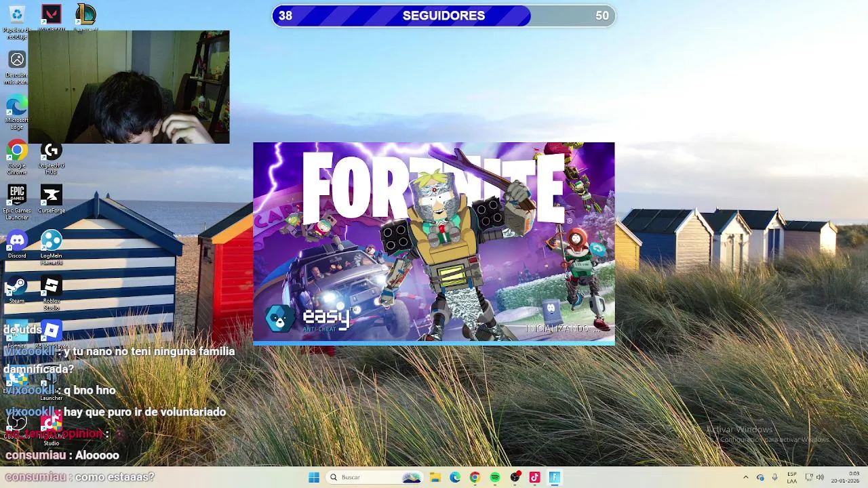Viewport: 868px width, 488px height.
Task: Launch the VALORANT desktop shortcut
Action: [52, 17]
